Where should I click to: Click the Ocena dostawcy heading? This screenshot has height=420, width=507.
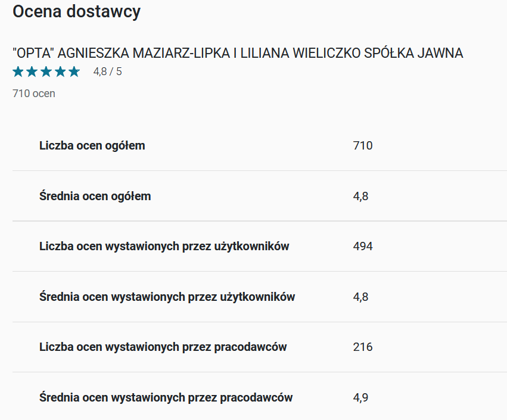click(x=77, y=12)
